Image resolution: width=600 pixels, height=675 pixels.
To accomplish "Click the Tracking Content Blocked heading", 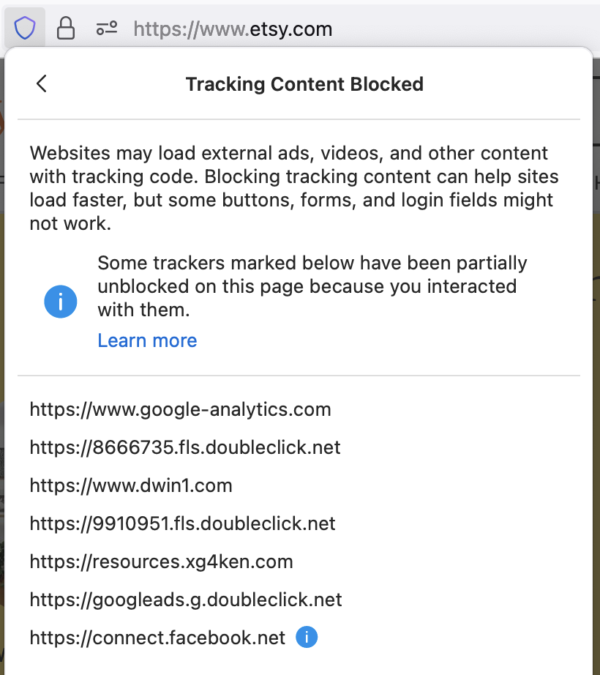I will point(304,84).
